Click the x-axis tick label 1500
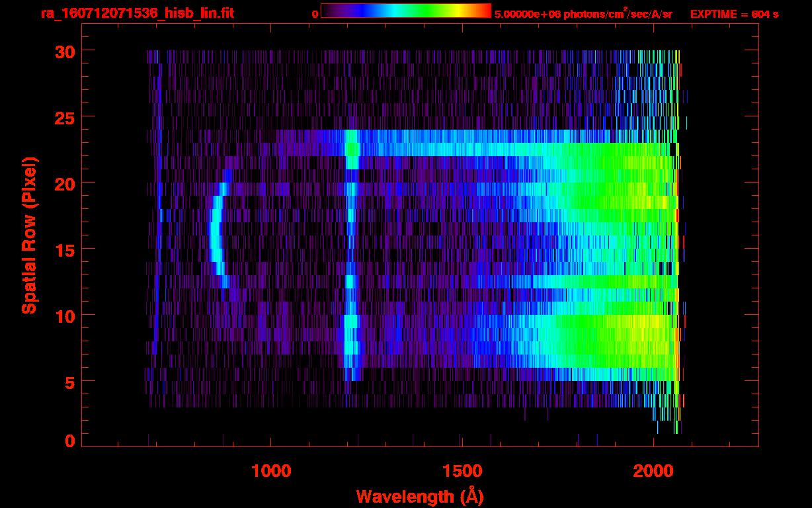The width and height of the screenshot is (812, 508). (x=462, y=471)
